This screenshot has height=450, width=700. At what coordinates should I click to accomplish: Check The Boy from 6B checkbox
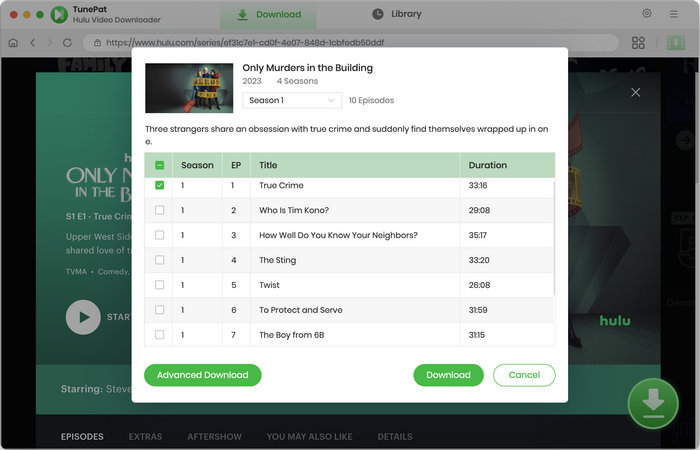(159, 334)
